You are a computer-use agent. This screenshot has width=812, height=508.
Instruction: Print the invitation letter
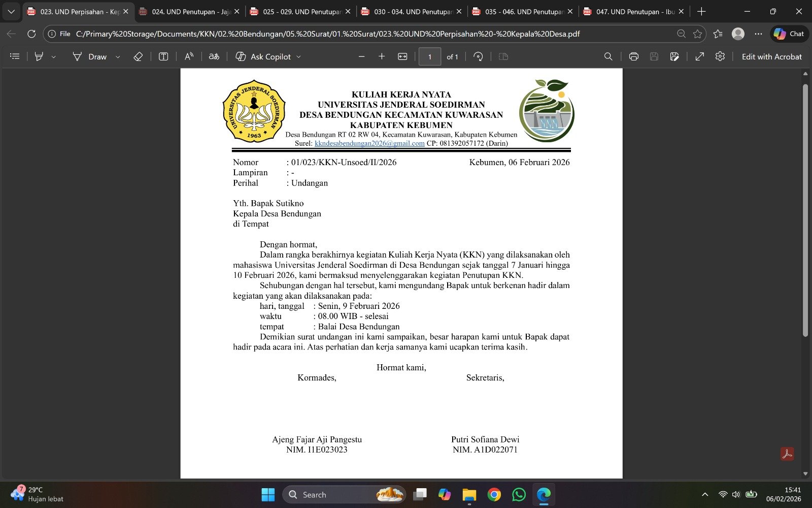633,56
